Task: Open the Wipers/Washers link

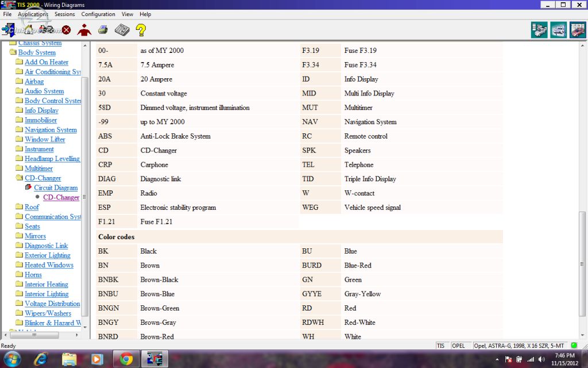Action: pyautogui.click(x=48, y=313)
